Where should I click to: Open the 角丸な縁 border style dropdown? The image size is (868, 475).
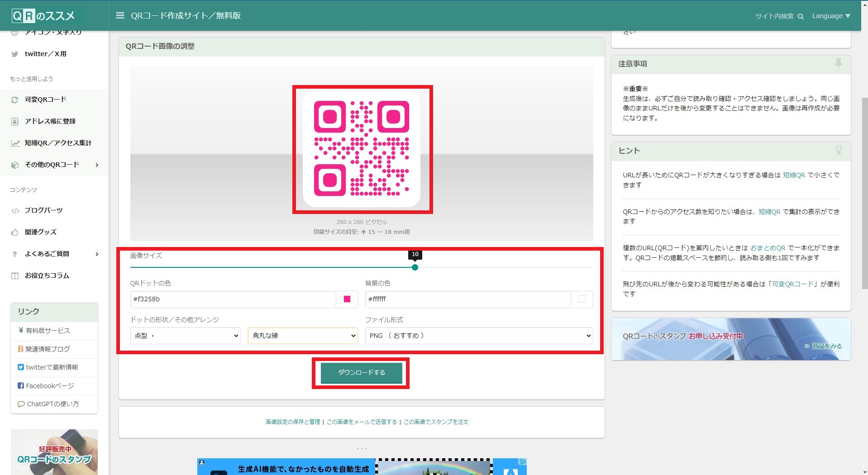click(x=303, y=336)
